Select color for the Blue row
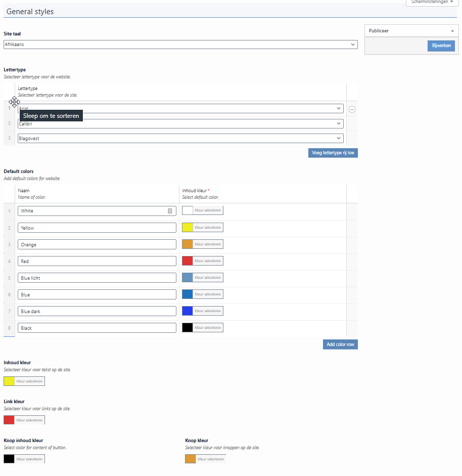The width and height of the screenshot is (462, 476). pos(202,294)
